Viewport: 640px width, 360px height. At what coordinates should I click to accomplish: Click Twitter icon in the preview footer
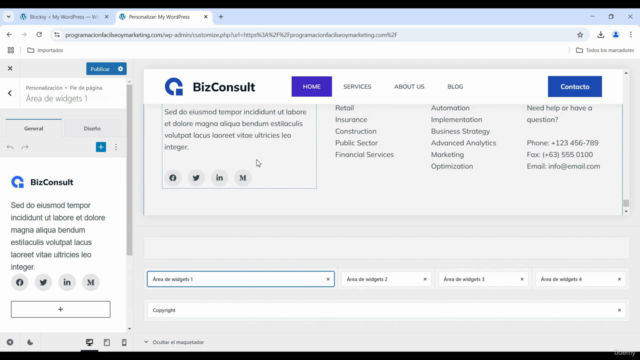coord(196,178)
